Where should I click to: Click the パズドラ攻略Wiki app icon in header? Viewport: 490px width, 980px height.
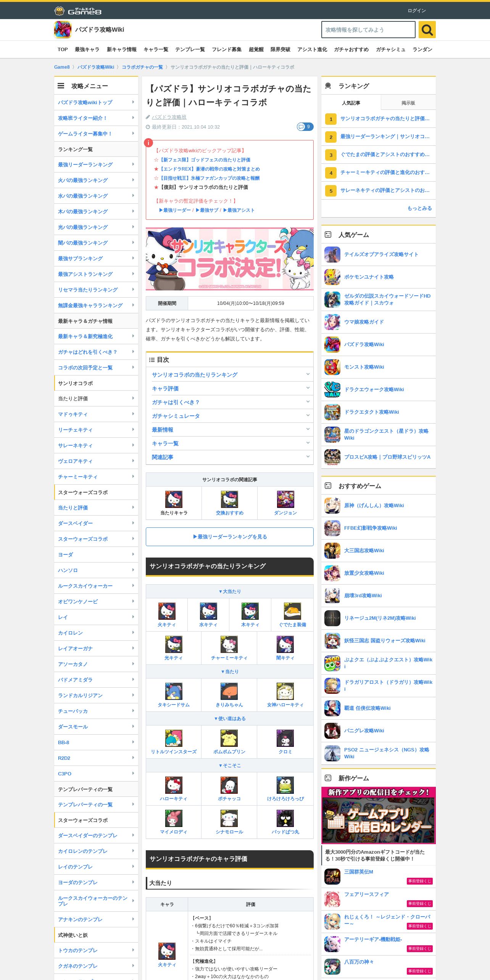63,29
